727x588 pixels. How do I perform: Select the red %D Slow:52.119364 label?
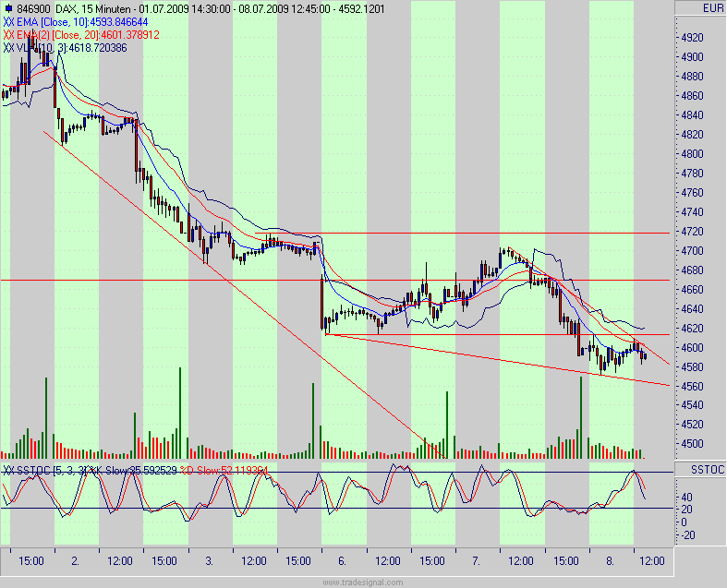(x=224, y=470)
